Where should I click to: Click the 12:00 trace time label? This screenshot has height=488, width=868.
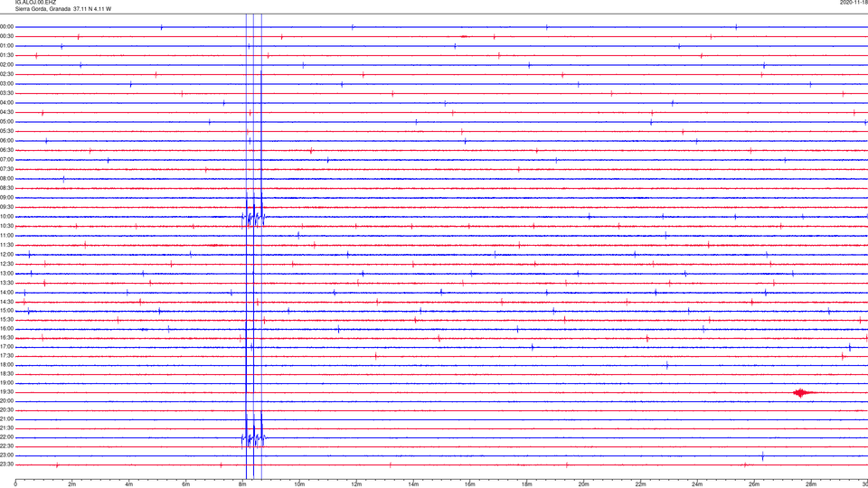point(7,255)
